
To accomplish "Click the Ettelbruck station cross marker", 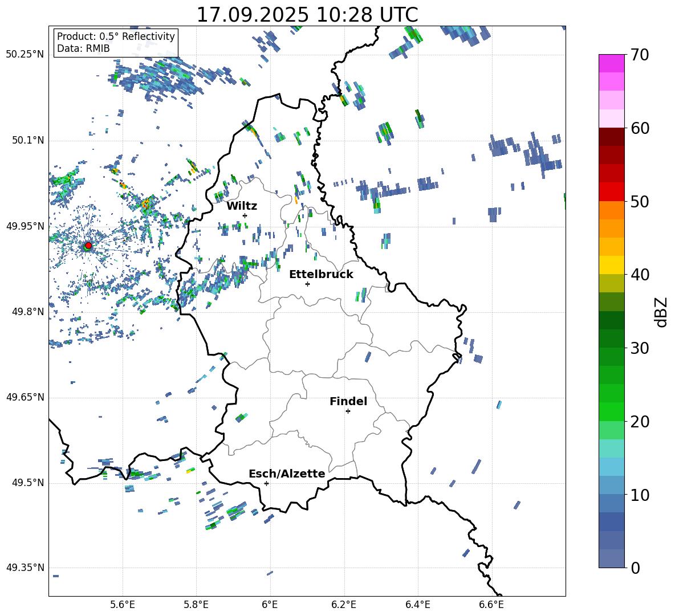I will (x=307, y=284).
